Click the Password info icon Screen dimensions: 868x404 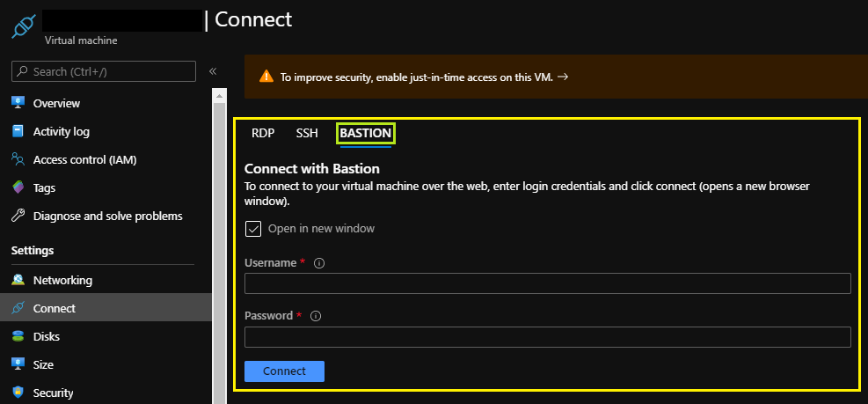coord(316,316)
